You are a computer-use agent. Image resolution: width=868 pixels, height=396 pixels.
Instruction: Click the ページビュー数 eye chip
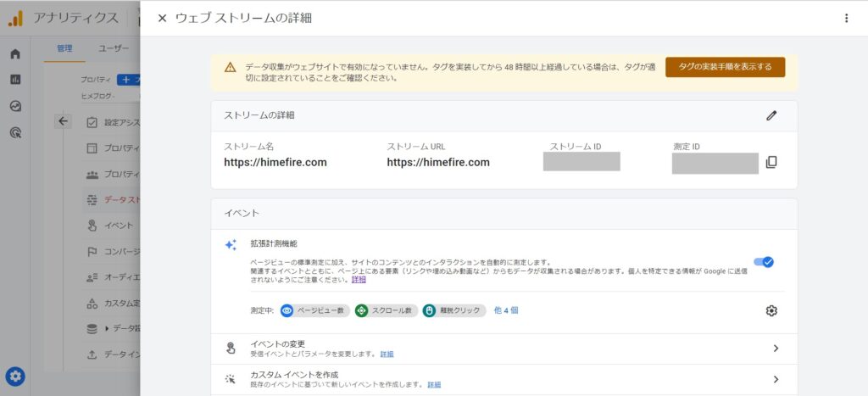pos(315,310)
